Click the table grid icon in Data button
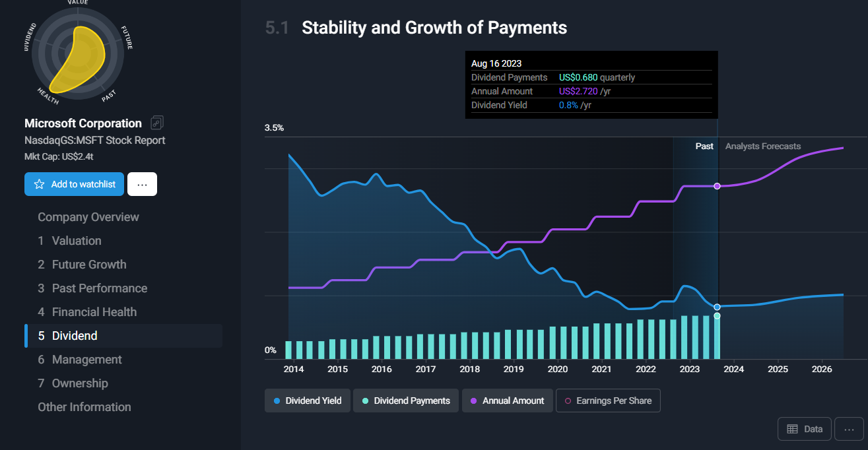This screenshot has width=868, height=450. coord(793,429)
